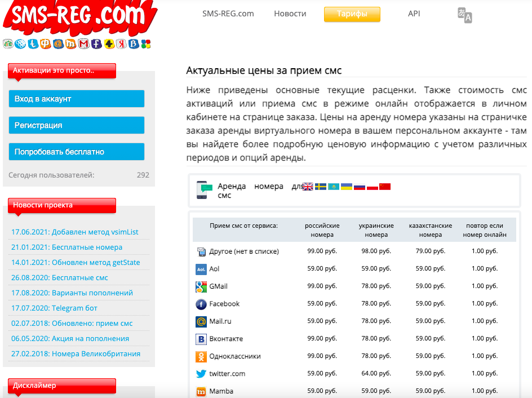Open news: Номера Великобритания
The image size is (532, 398).
click(x=76, y=354)
